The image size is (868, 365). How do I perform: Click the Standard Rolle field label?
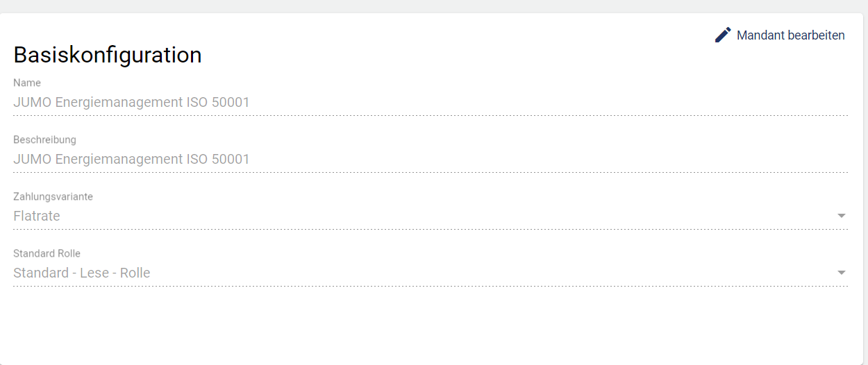[x=47, y=254]
